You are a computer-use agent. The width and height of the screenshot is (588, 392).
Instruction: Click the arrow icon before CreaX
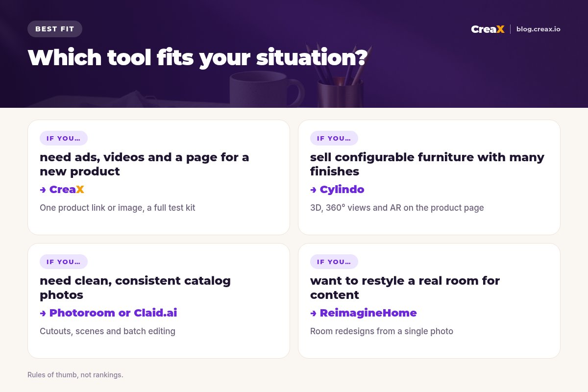click(43, 190)
